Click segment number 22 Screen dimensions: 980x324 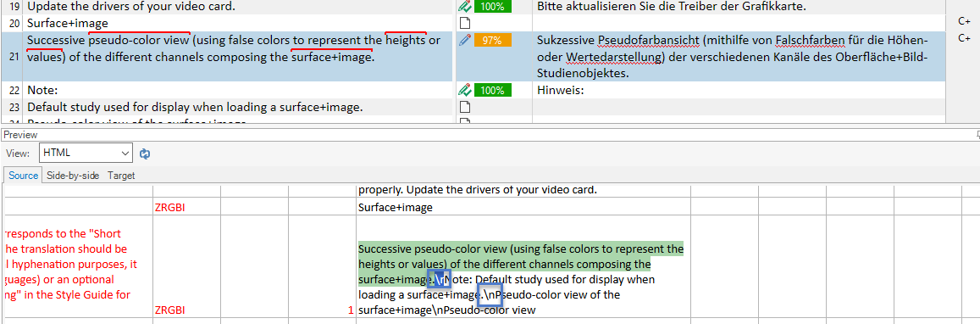[x=15, y=90]
